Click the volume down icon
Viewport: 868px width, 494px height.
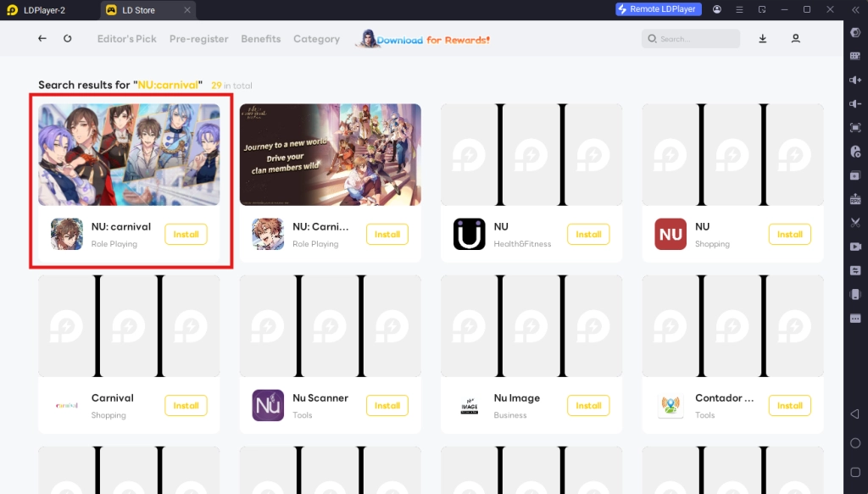pos(855,103)
